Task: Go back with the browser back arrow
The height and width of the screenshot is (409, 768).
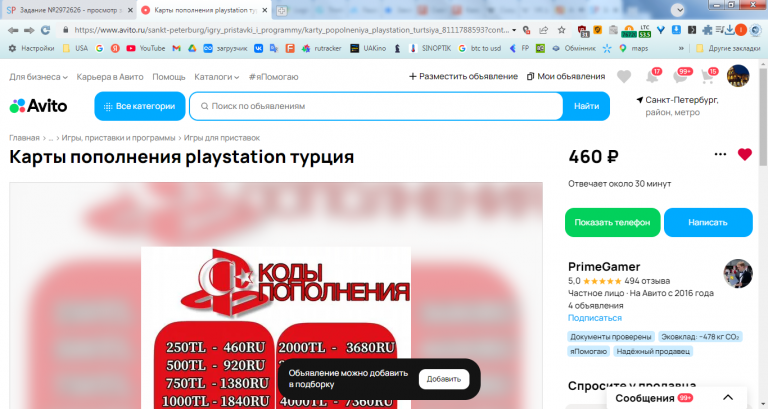Action: (13, 30)
